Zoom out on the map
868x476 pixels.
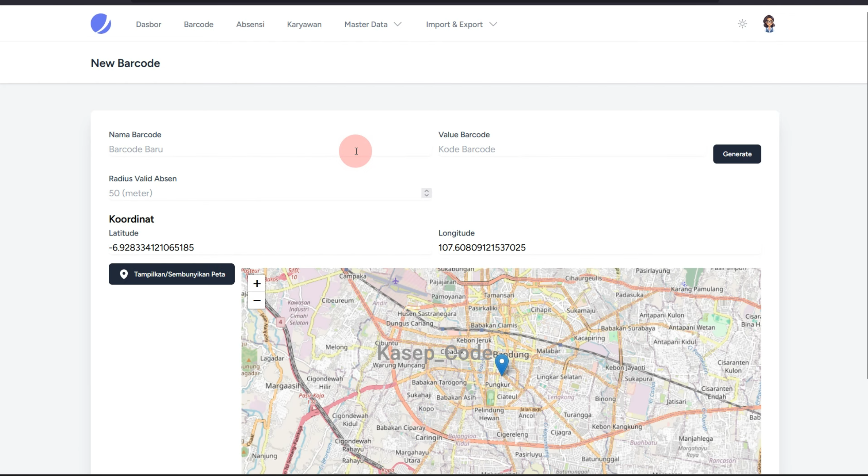tap(257, 300)
